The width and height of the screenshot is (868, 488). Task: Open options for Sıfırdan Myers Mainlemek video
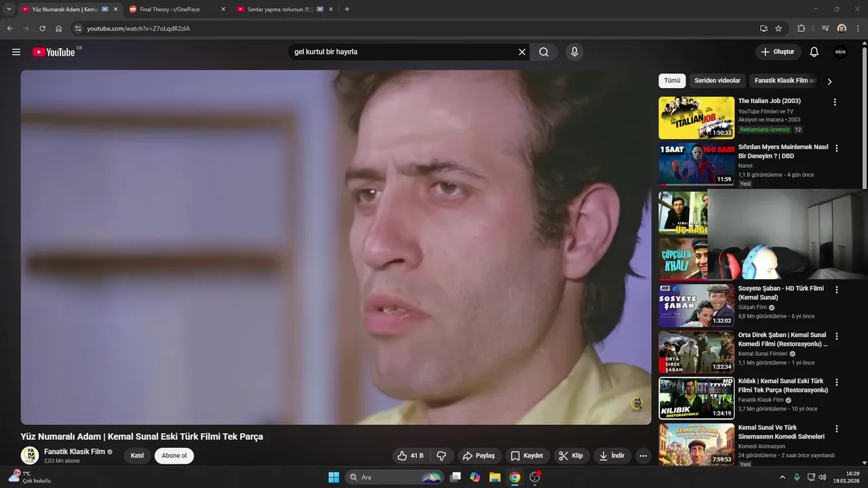pos(837,148)
